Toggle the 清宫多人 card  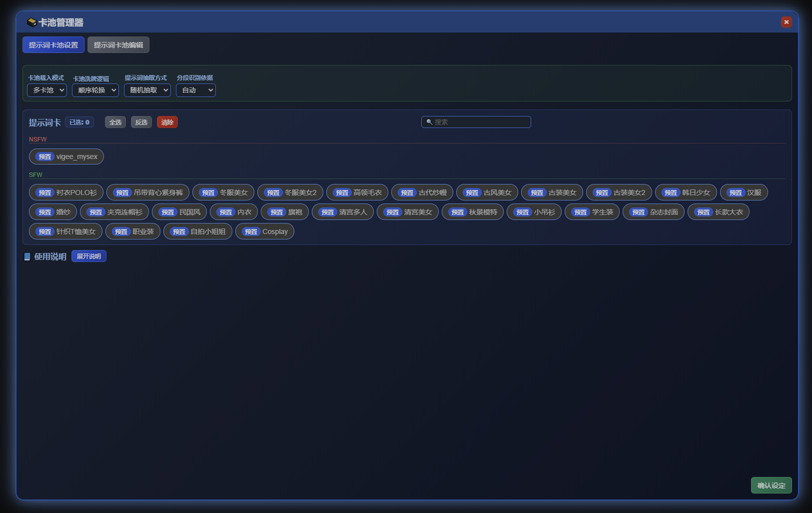click(343, 212)
